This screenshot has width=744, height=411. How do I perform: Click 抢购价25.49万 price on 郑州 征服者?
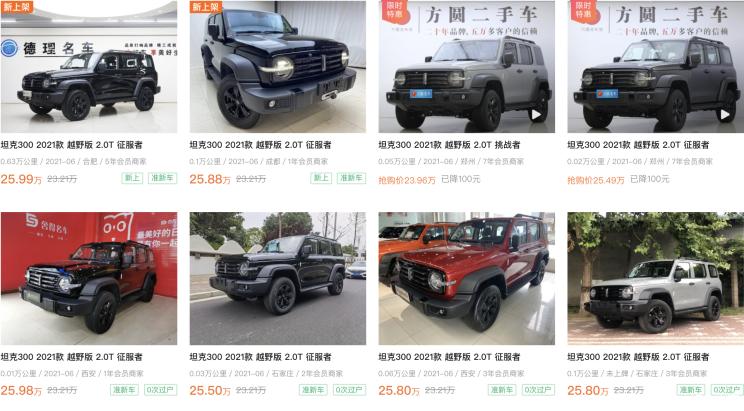click(x=595, y=180)
